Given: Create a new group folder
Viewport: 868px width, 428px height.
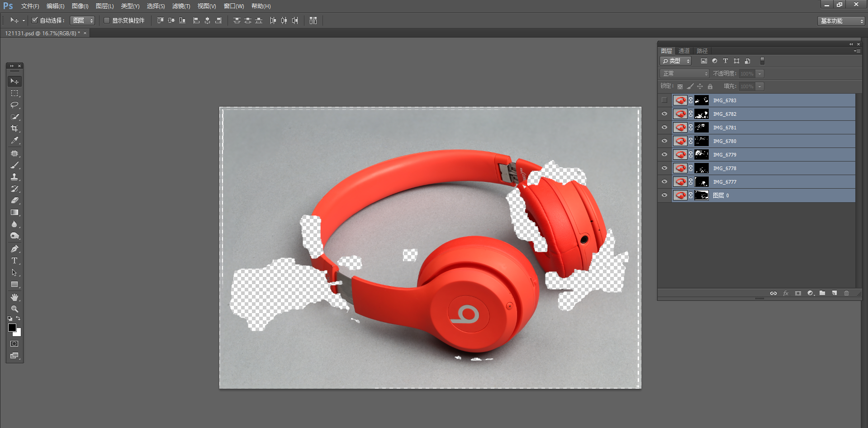Looking at the screenshot, I should [x=822, y=293].
